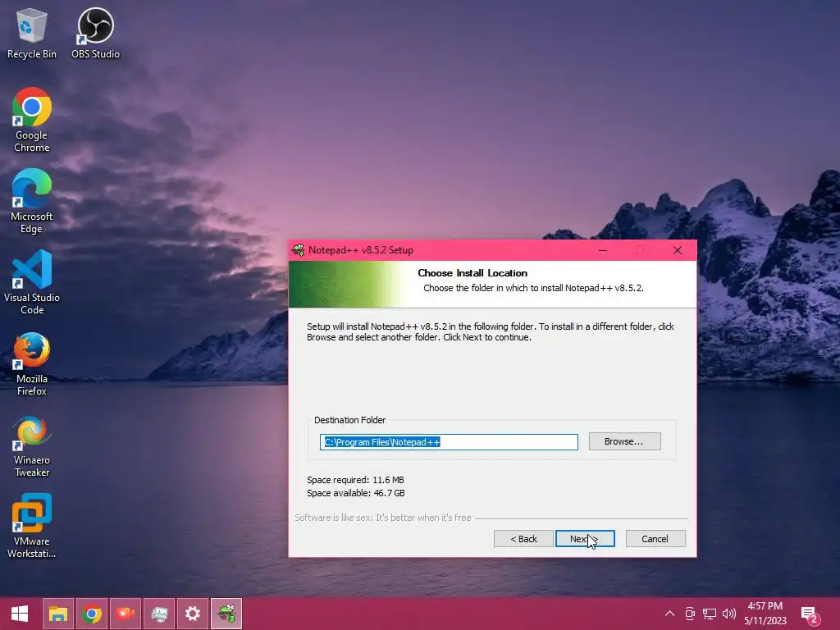Minimize the Notepad++ Setup window
This screenshot has height=630, width=840.
click(x=603, y=250)
